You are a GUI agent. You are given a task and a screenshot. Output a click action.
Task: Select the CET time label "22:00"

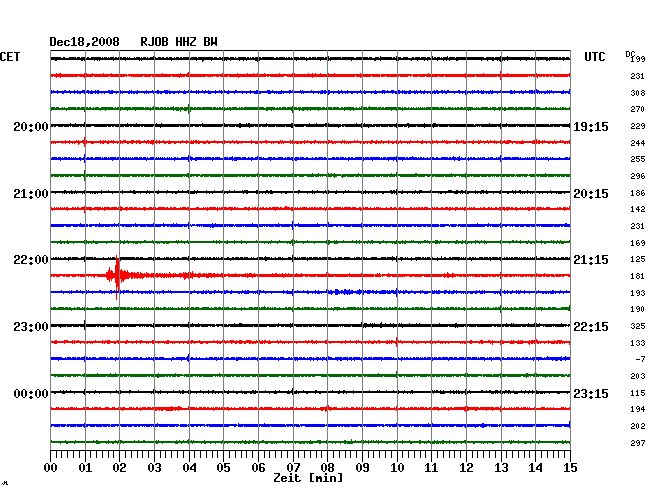[31, 260]
